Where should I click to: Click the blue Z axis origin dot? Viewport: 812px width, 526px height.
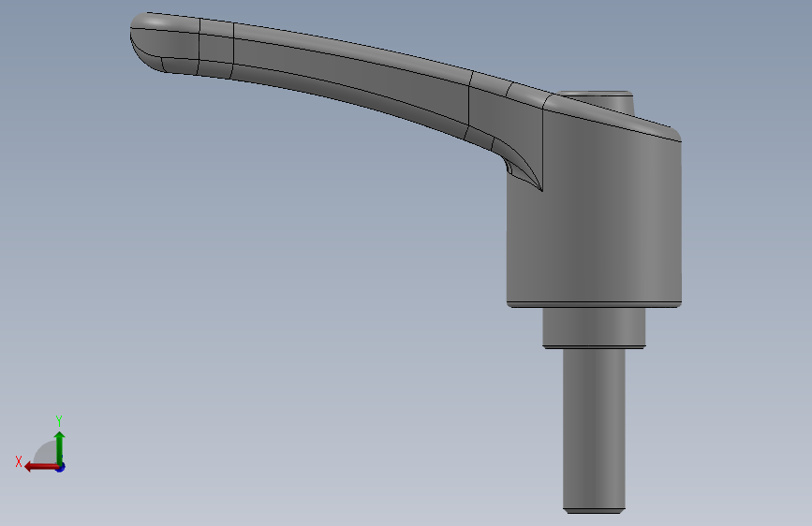(x=61, y=467)
